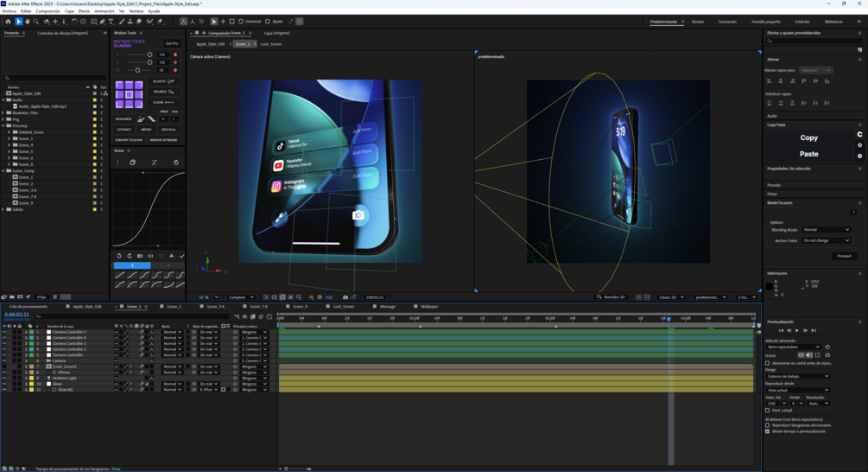
Task: Click the Home icon in the toolbar
Action: 8,22
